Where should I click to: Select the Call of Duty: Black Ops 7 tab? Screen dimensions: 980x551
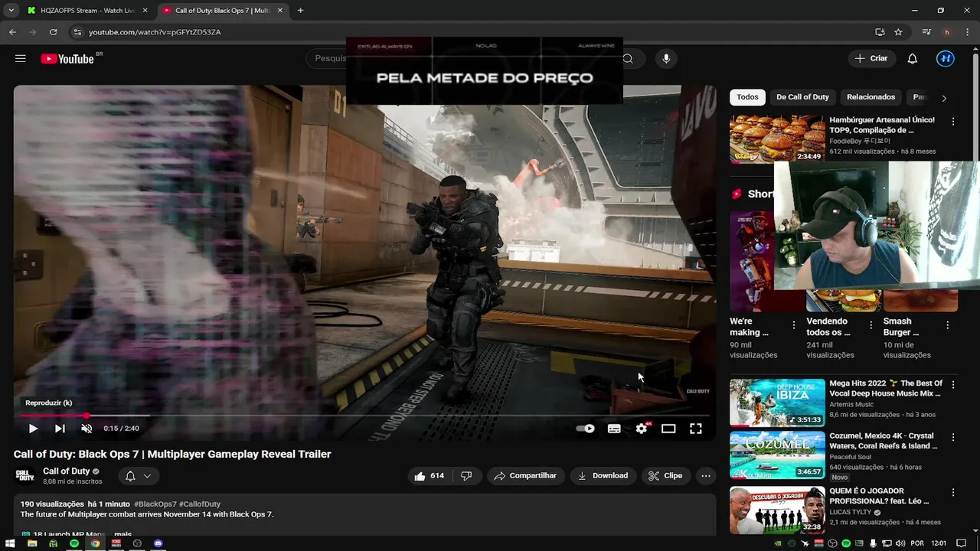(x=222, y=11)
